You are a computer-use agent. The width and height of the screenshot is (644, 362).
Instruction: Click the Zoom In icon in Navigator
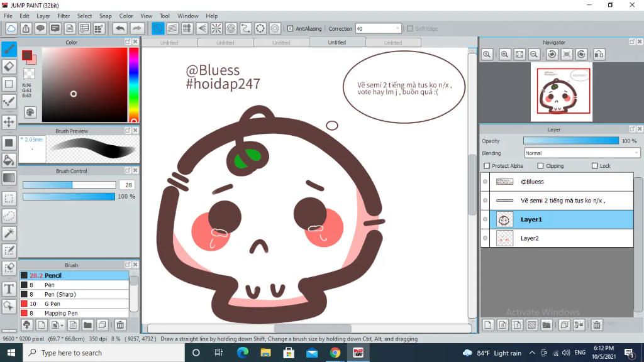[x=505, y=54]
